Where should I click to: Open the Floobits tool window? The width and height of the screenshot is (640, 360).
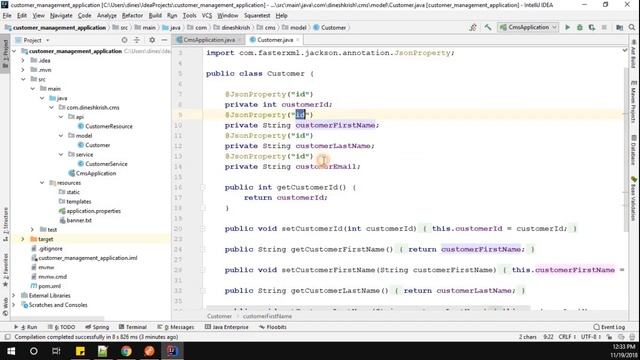(273, 327)
